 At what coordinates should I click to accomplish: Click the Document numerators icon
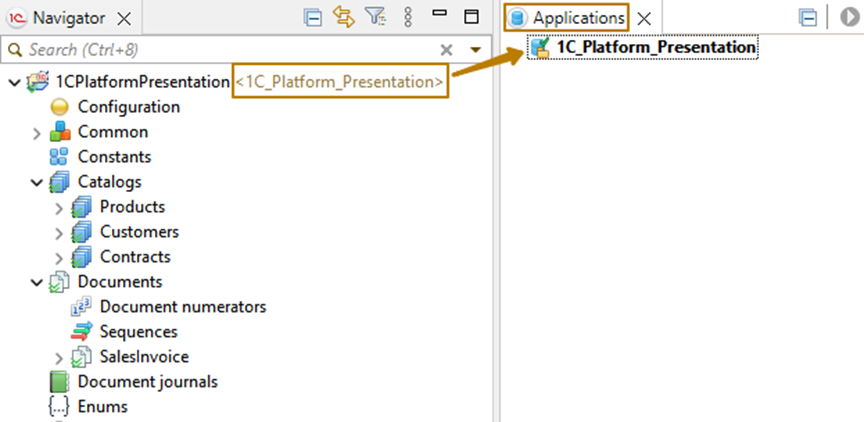[x=82, y=308]
